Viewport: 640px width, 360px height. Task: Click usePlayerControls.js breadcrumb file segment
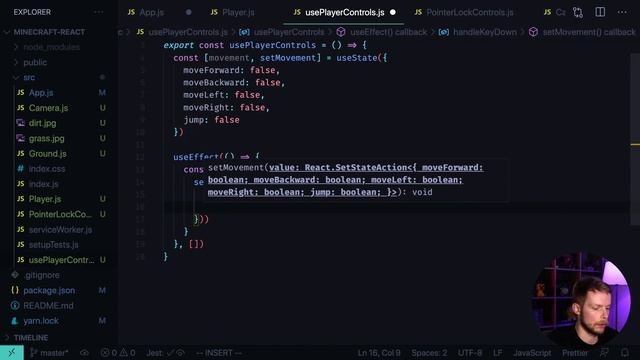[188, 32]
